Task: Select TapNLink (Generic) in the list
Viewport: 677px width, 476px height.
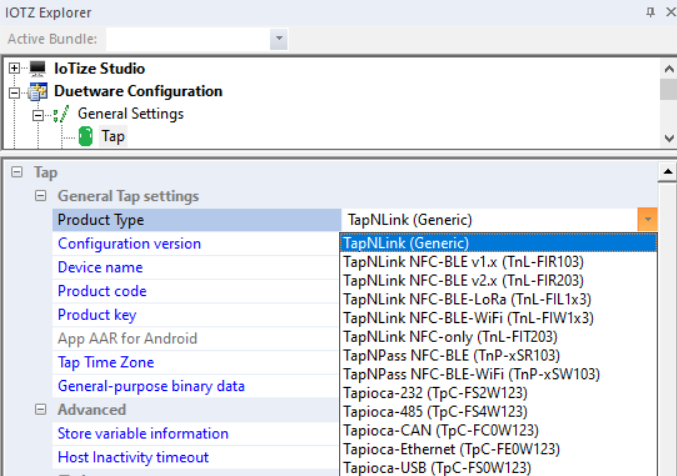Action: tap(498, 243)
